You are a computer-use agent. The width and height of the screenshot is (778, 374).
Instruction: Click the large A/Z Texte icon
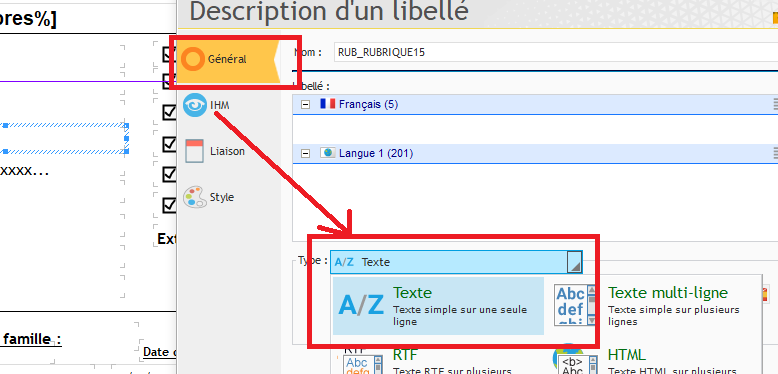pyautogui.click(x=361, y=305)
